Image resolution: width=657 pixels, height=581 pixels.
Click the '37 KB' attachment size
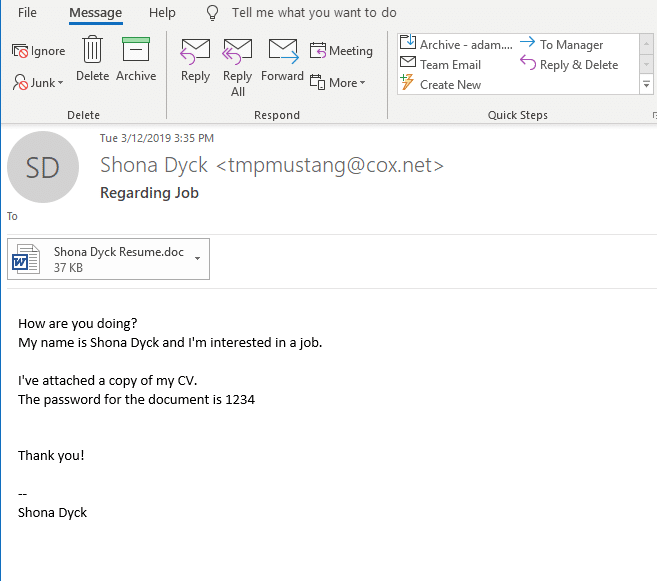coord(68,268)
